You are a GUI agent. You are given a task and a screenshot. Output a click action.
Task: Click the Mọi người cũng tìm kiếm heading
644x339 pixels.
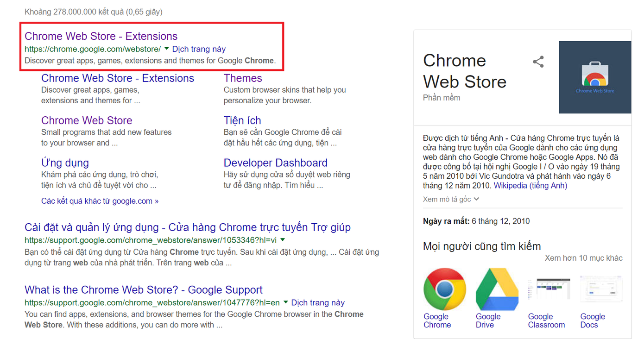tap(482, 246)
